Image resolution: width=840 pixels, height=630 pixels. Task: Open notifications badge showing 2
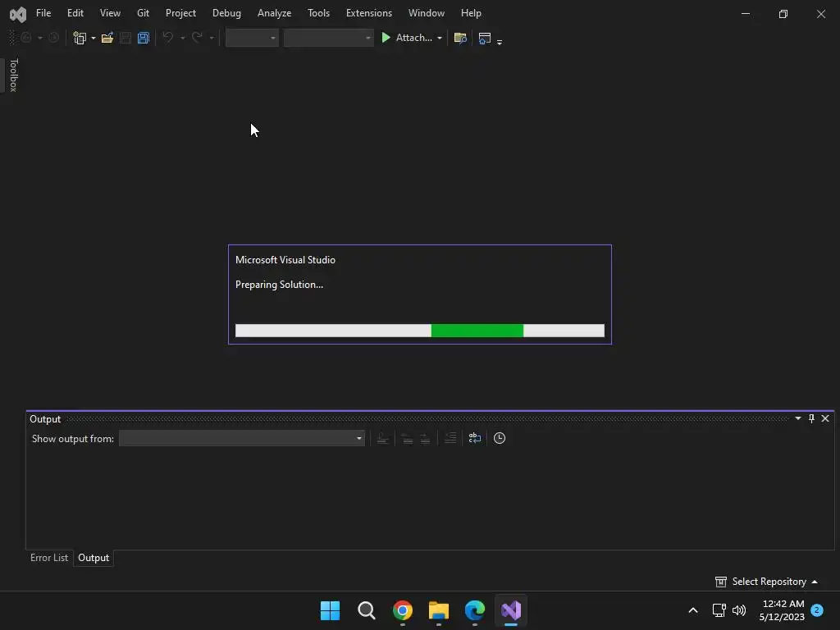pos(817,610)
